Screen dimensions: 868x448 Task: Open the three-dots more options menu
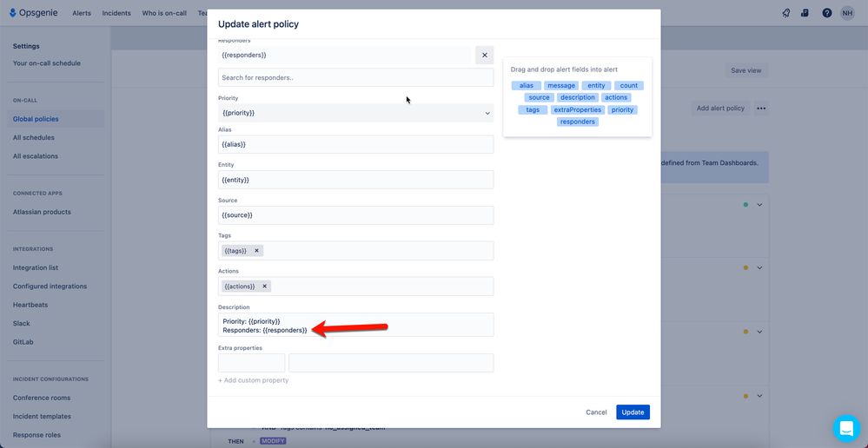761,109
